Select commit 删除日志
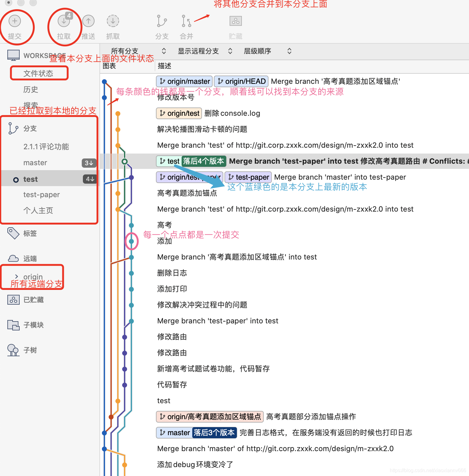The image size is (469, 476). tap(172, 273)
